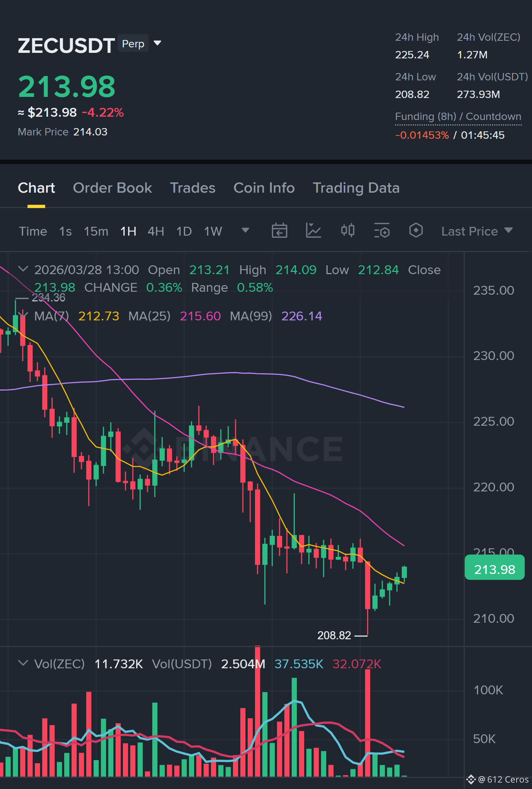Open the calendar go-to-date icon
532x789 pixels.
[279, 231]
